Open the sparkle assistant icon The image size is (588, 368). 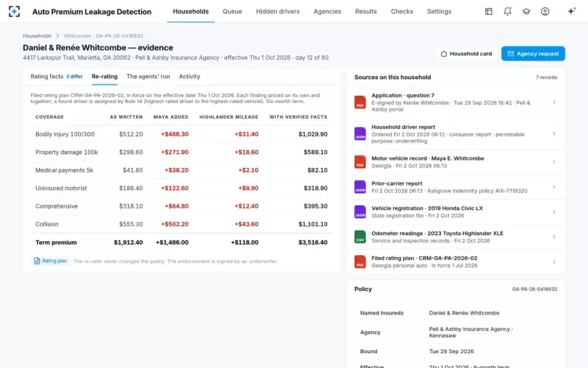(571, 11)
